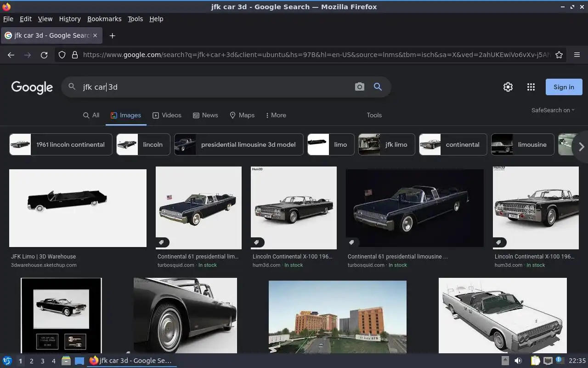Viewport: 588px width, 368px height.
Task: Open the white convertible 3D model image
Action: [503, 316]
